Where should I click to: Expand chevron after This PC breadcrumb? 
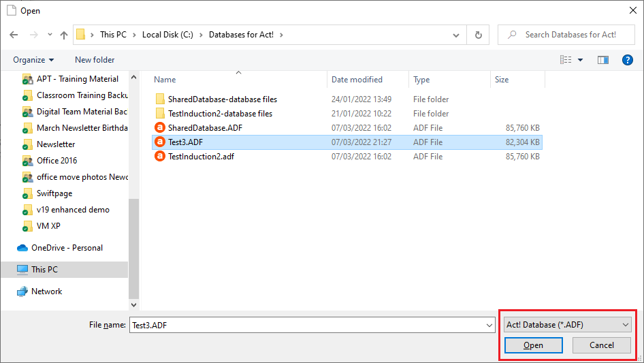(134, 35)
